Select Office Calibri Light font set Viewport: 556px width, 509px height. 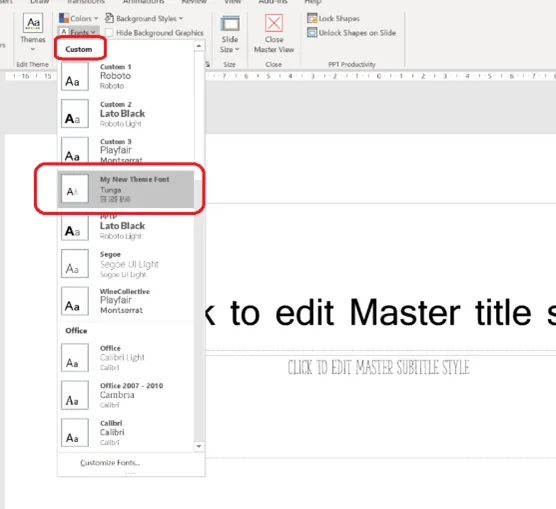(x=126, y=358)
